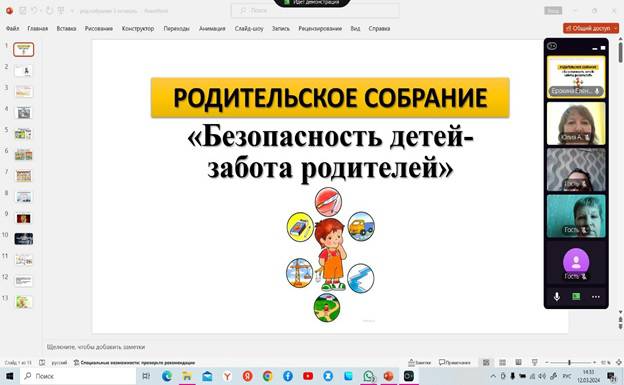
Task: Open the Вид tab
Action: click(x=355, y=28)
